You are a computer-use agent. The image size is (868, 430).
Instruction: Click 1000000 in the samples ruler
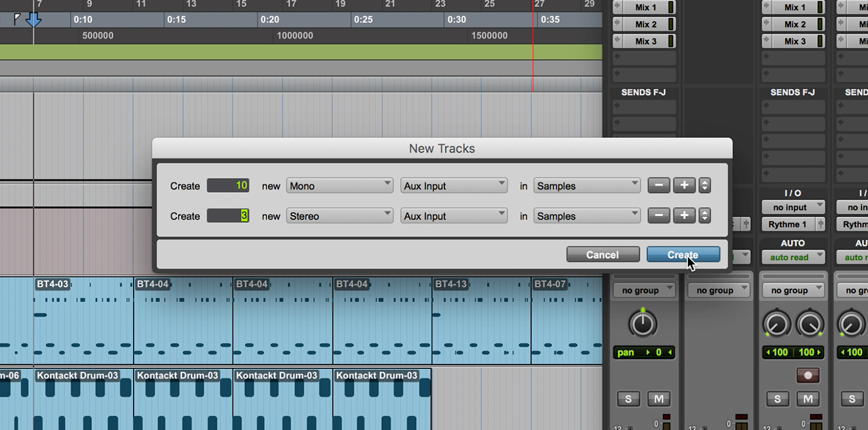pyautogui.click(x=295, y=36)
